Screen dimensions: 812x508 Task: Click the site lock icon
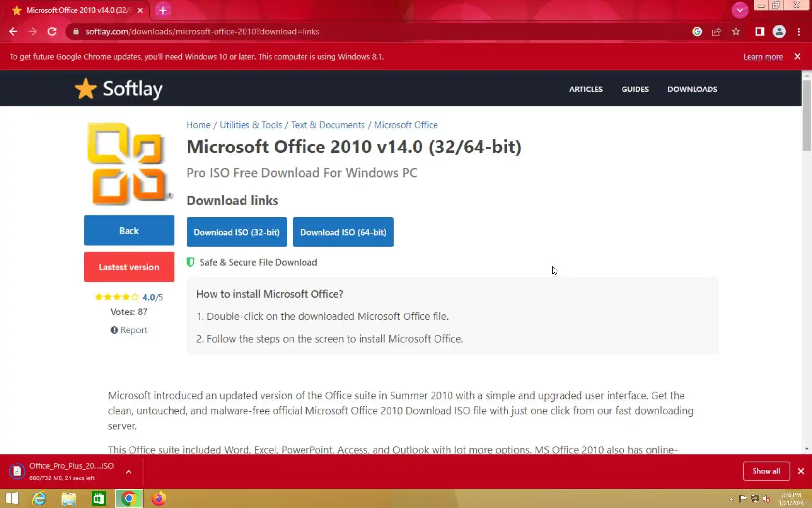[x=75, y=31]
